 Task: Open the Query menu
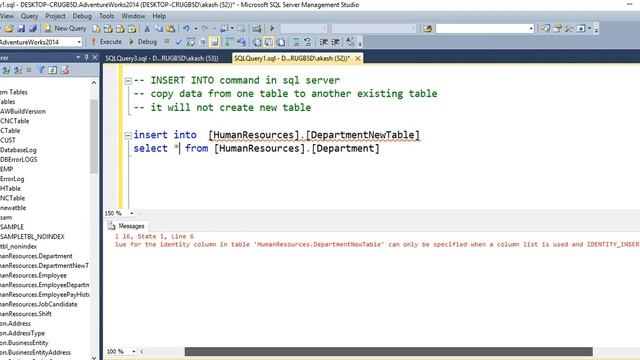pyautogui.click(x=29, y=16)
